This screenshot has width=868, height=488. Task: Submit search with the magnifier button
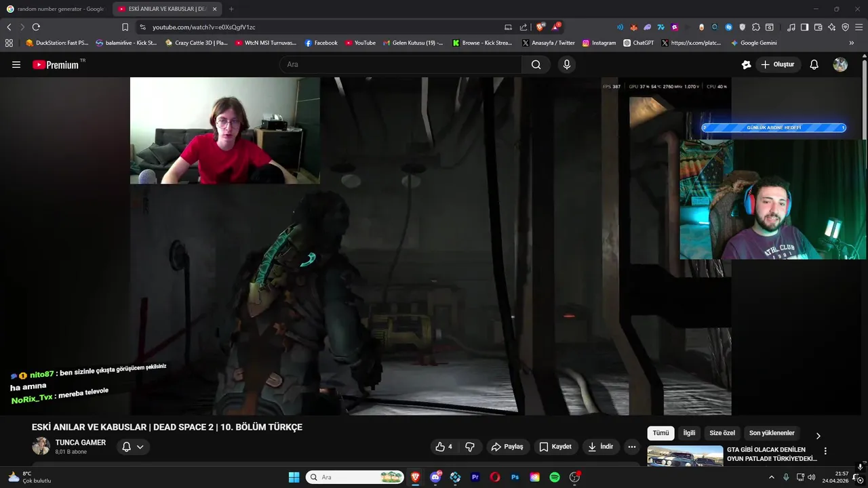[536, 64]
